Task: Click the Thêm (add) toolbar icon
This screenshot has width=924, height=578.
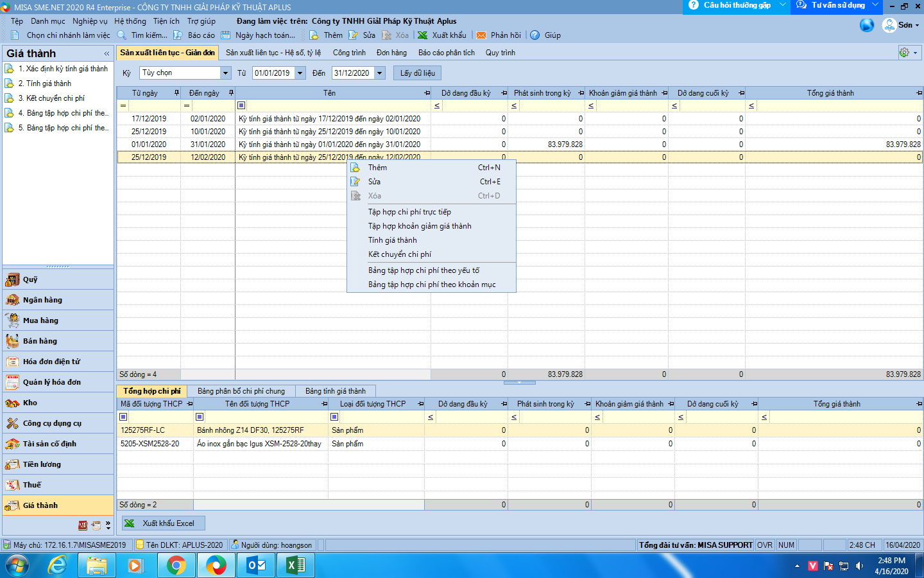Action: coord(314,35)
